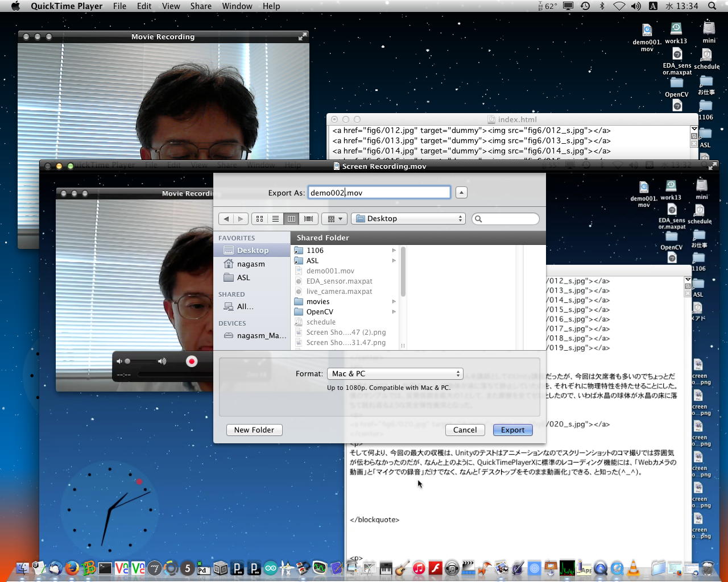The image size is (728, 582).
Task: Go back with the left arrow button
Action: (226, 219)
